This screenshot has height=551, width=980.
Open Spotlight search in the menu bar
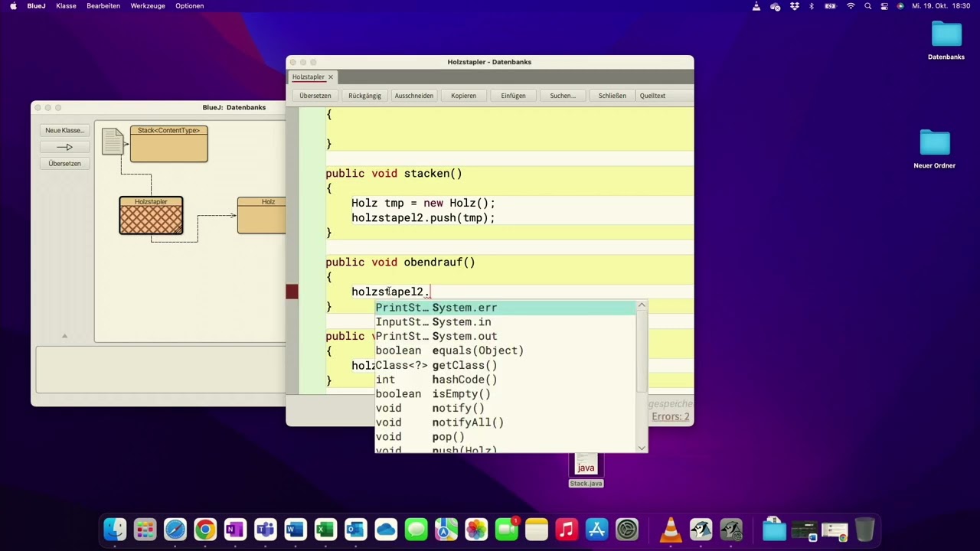pos(867,6)
